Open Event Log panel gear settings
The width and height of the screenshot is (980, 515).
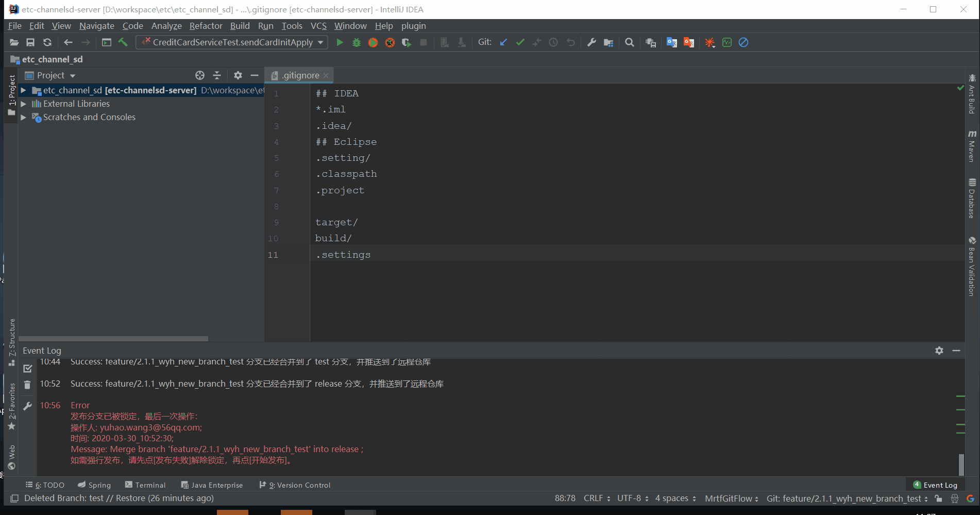point(939,351)
